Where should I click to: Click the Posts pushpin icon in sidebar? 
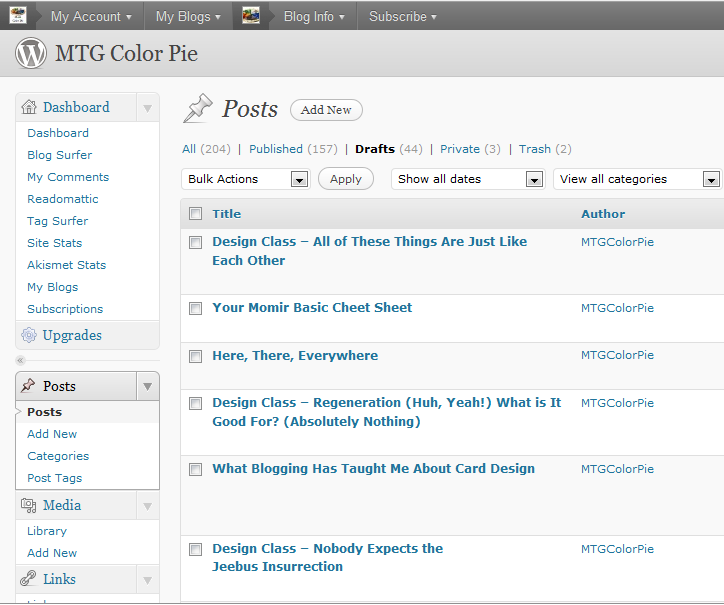(x=28, y=386)
